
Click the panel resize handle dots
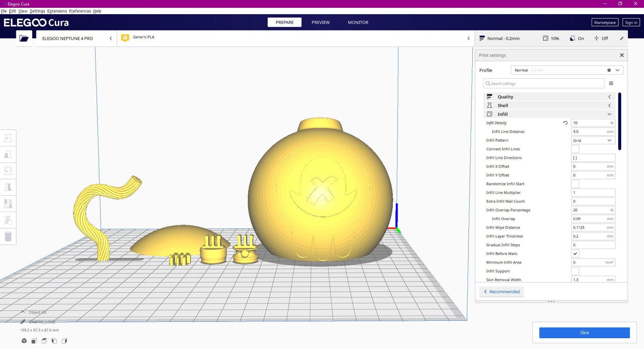(x=551, y=301)
